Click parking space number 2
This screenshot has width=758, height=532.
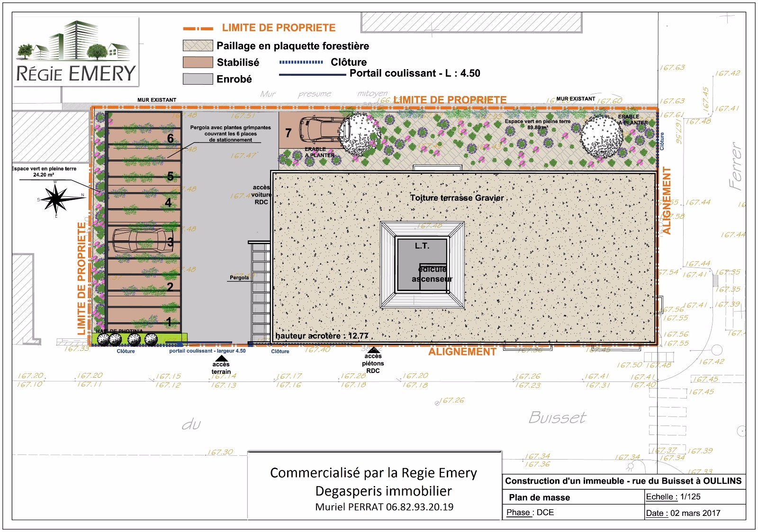170,287
